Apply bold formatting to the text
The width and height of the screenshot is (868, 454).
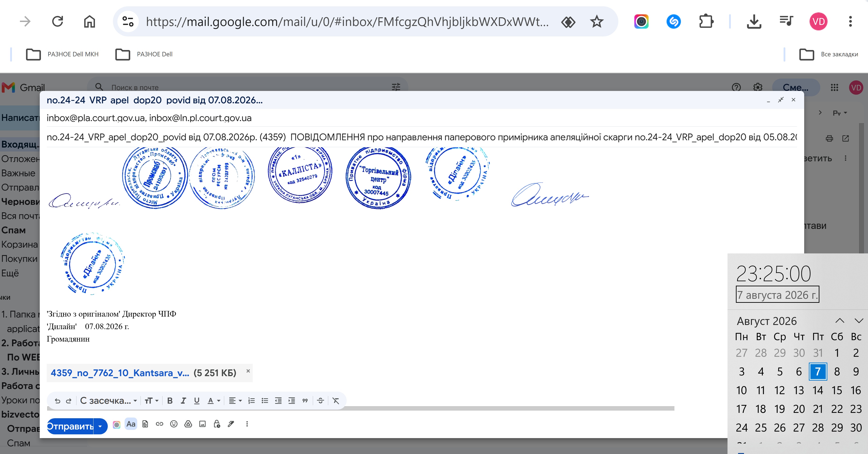170,401
